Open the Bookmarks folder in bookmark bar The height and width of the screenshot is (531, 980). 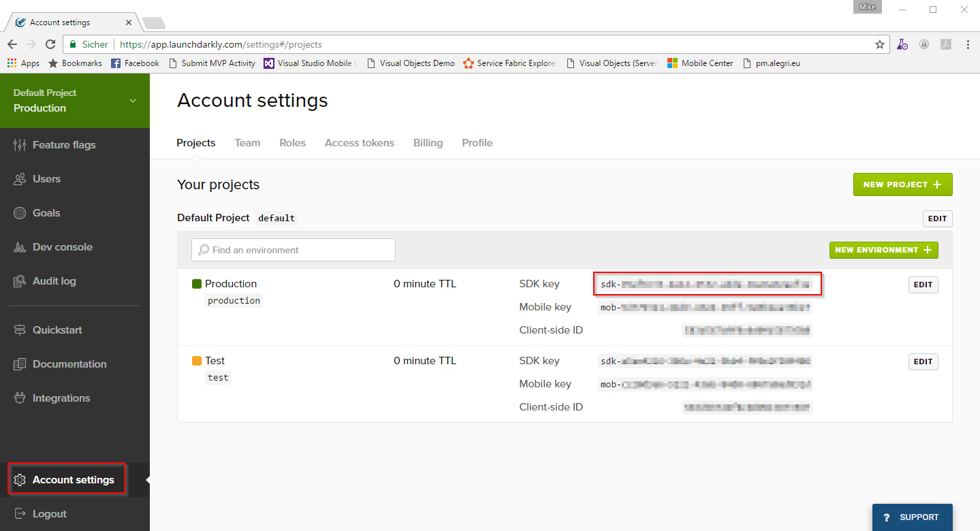[75, 63]
